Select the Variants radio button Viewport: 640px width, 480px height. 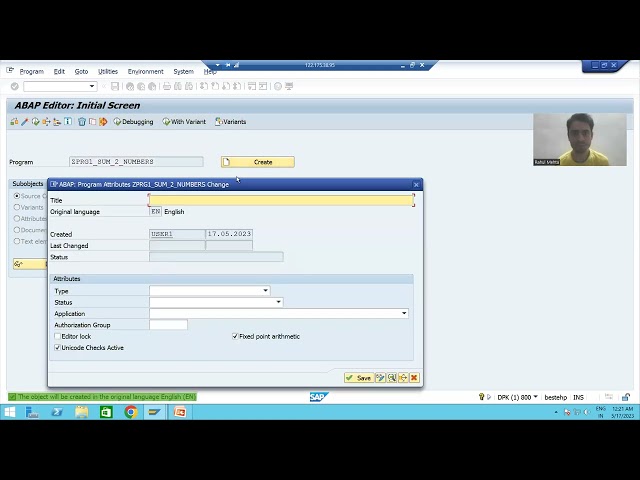coord(17,207)
